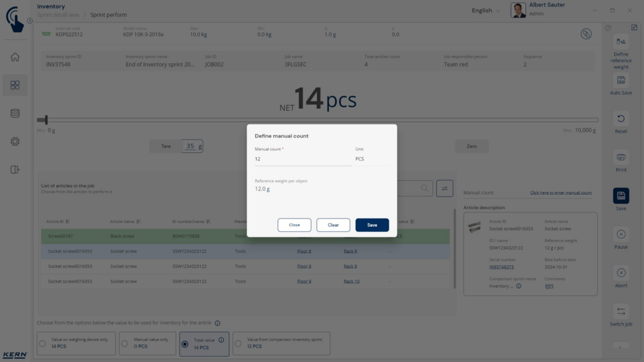
Task: Click Clear button in the dialog
Action: coord(333,225)
